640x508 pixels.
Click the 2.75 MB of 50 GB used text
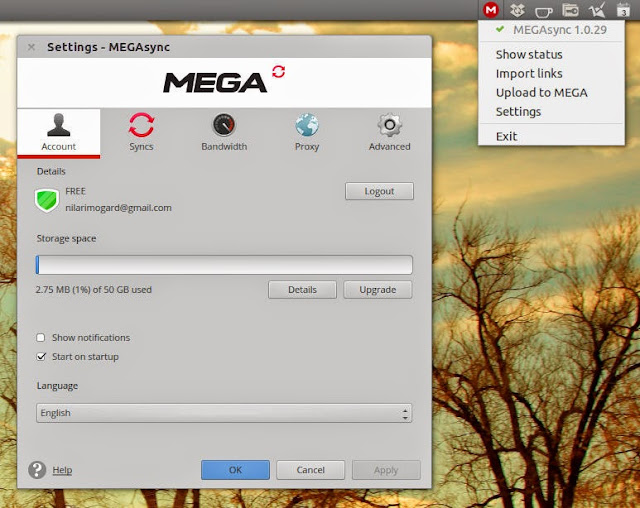click(x=93, y=290)
